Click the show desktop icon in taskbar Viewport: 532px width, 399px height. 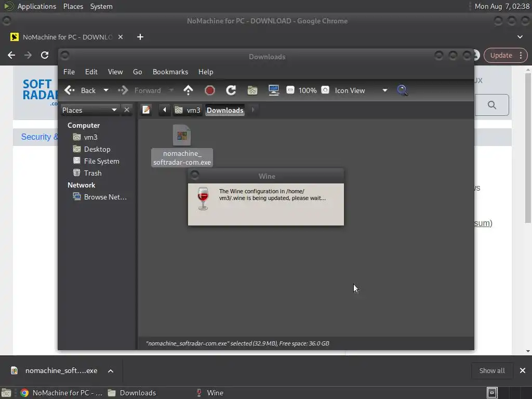pos(6,393)
